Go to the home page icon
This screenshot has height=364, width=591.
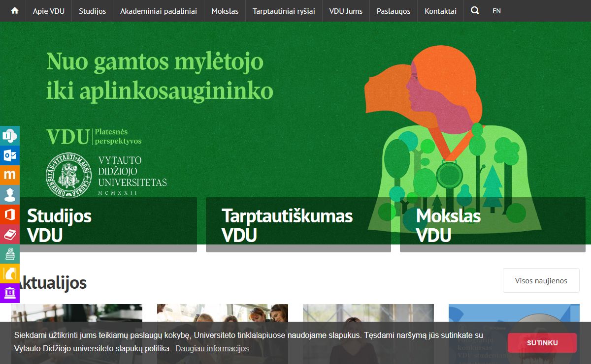(15, 11)
